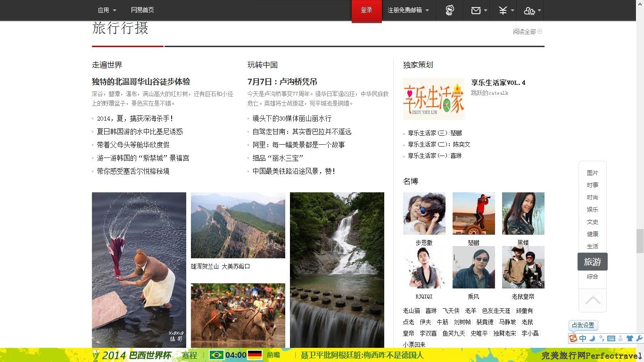Image resolution: width=644 pixels, height=362 pixels.
Task: Open the mail envelope icon menu
Action: click(x=479, y=10)
